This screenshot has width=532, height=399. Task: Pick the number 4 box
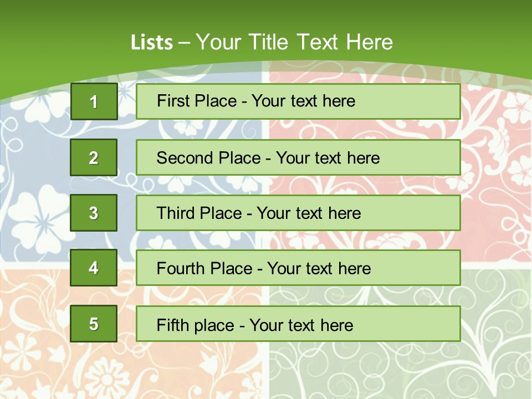tap(94, 268)
